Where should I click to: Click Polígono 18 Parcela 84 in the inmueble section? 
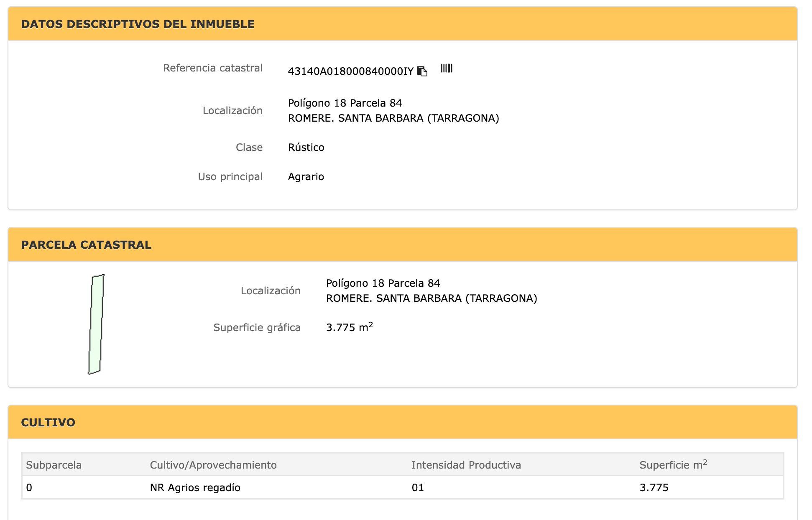pos(345,103)
